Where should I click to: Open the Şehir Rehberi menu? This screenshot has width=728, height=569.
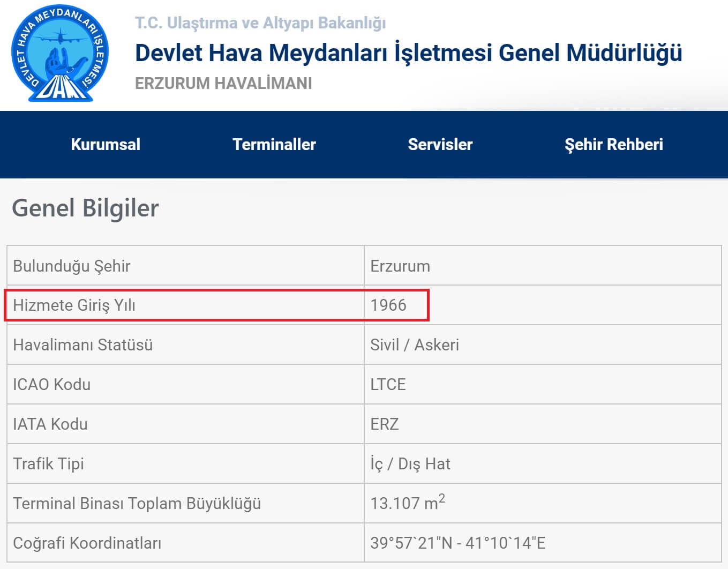click(613, 144)
